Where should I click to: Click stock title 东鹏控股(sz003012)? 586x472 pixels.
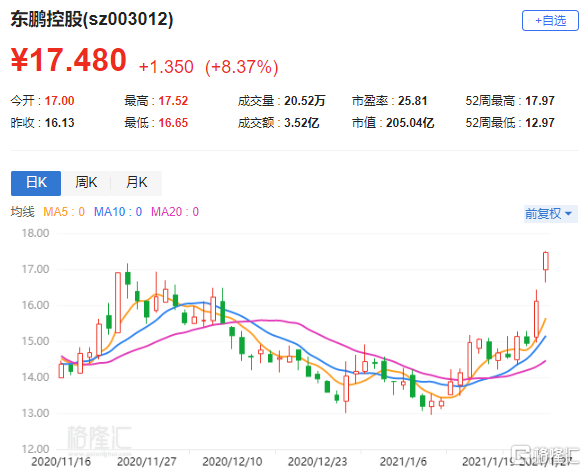(x=92, y=19)
